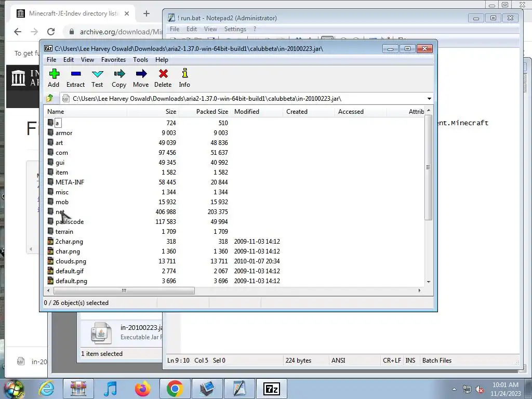Open Notepad2 File menu
Image resolution: width=532 pixels, height=399 pixels.
175,29
